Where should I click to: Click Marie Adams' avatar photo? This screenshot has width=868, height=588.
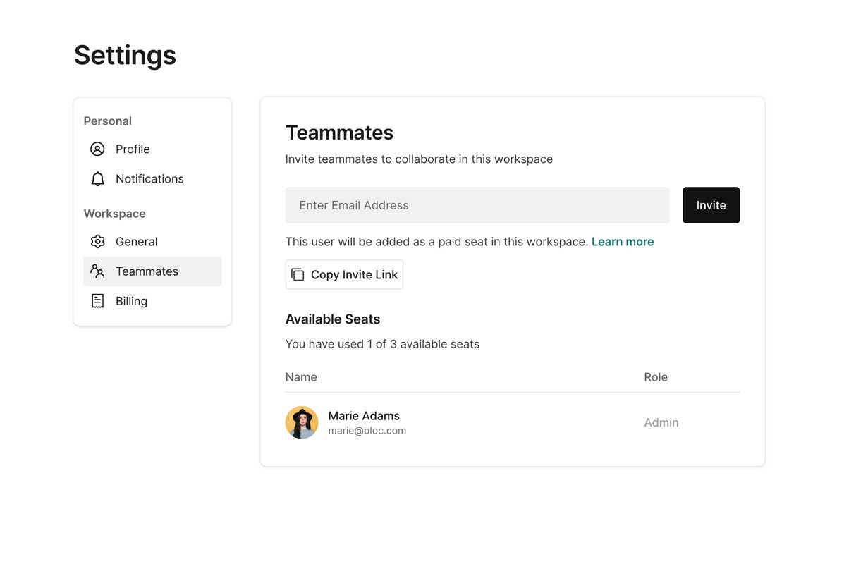tap(302, 422)
